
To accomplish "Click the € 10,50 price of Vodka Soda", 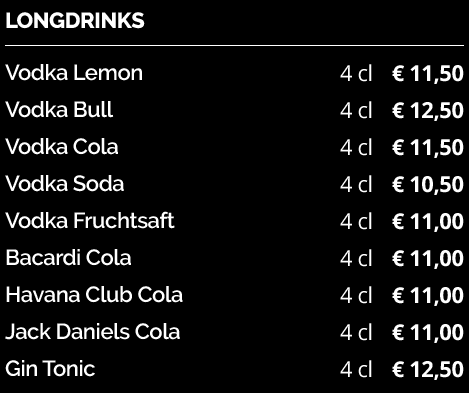I will point(428,184).
